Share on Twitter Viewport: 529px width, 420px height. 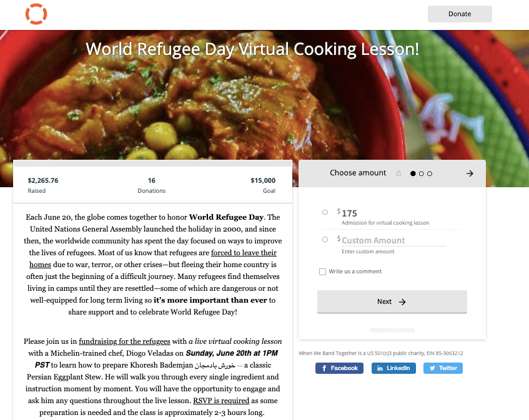pyautogui.click(x=443, y=368)
